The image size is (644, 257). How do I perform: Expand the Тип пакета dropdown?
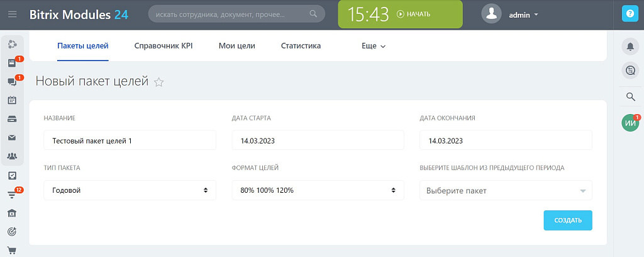click(x=130, y=190)
